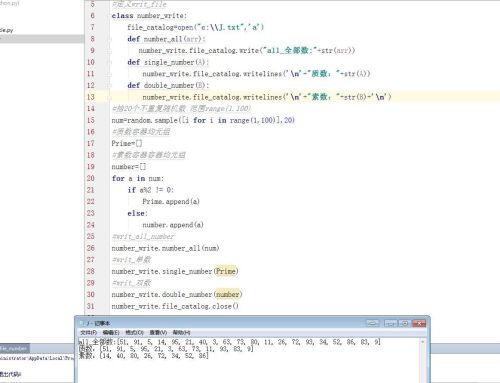Click line number 13 in the gutter
This screenshot has width=500, height=383.
coord(91,97)
